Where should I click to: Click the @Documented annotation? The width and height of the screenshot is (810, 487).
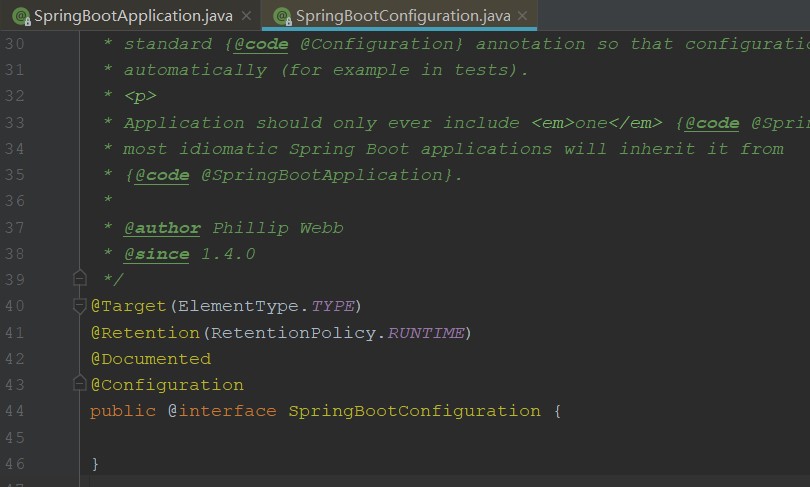tap(151, 358)
